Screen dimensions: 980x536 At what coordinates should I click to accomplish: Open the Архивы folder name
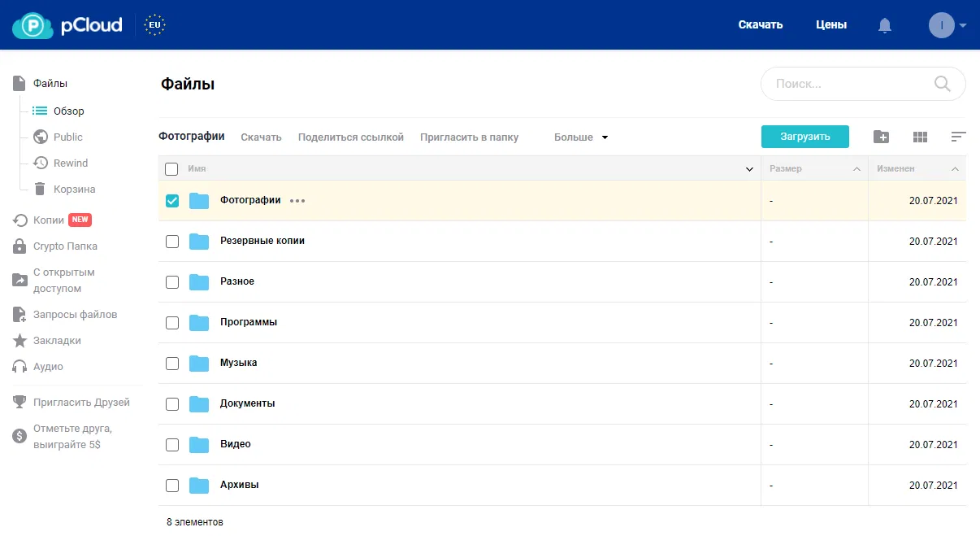[x=240, y=485]
